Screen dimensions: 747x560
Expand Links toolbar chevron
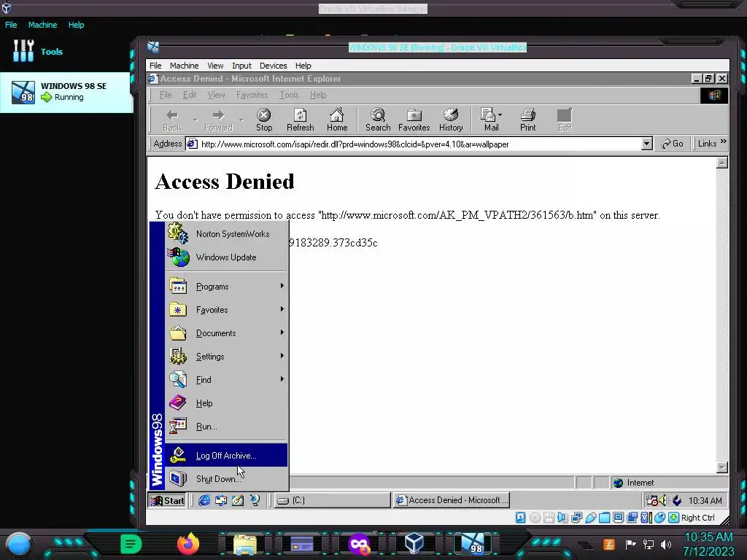pyautogui.click(x=723, y=142)
